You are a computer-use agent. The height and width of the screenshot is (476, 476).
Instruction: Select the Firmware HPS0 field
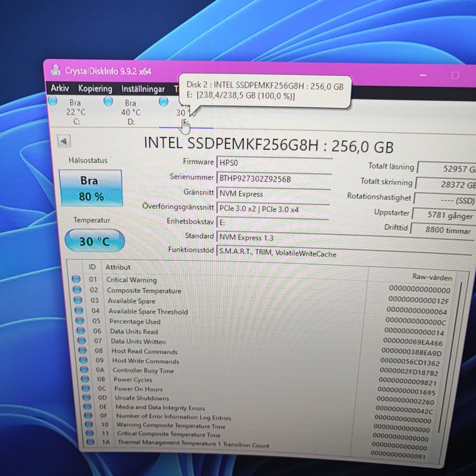274,162
